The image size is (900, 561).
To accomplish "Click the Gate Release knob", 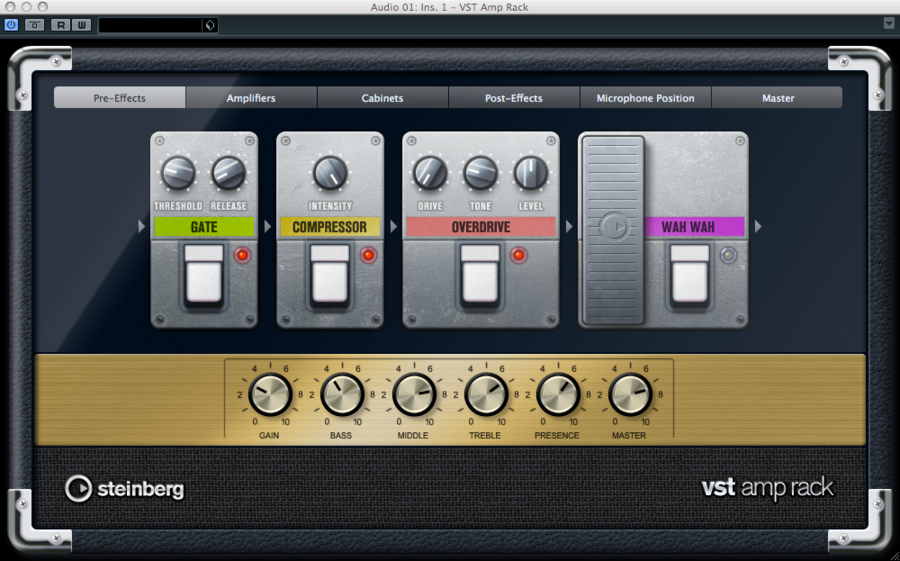I will coord(228,173).
